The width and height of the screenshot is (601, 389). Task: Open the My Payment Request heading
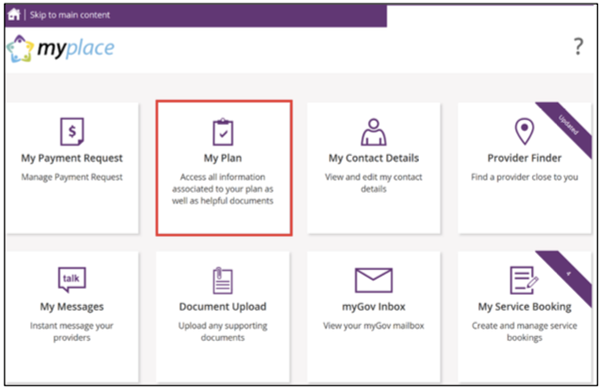pos(72,158)
